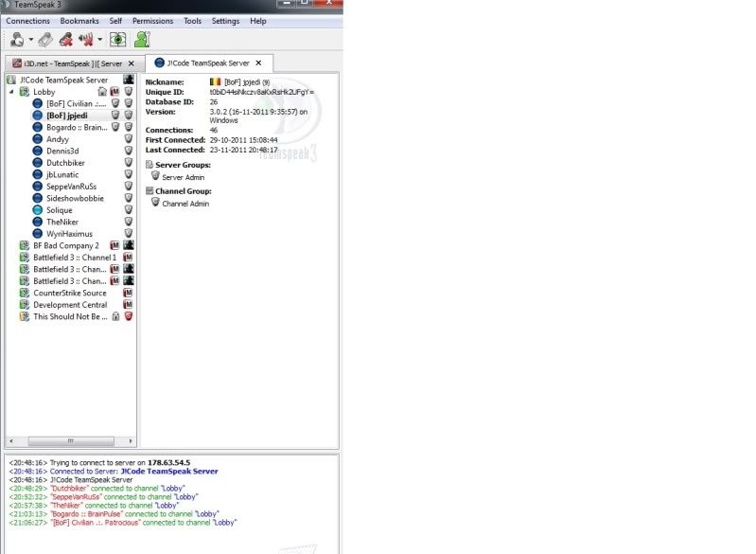
Task: Toggle the Mute Microphone toolbar button
Action: [x=66, y=40]
